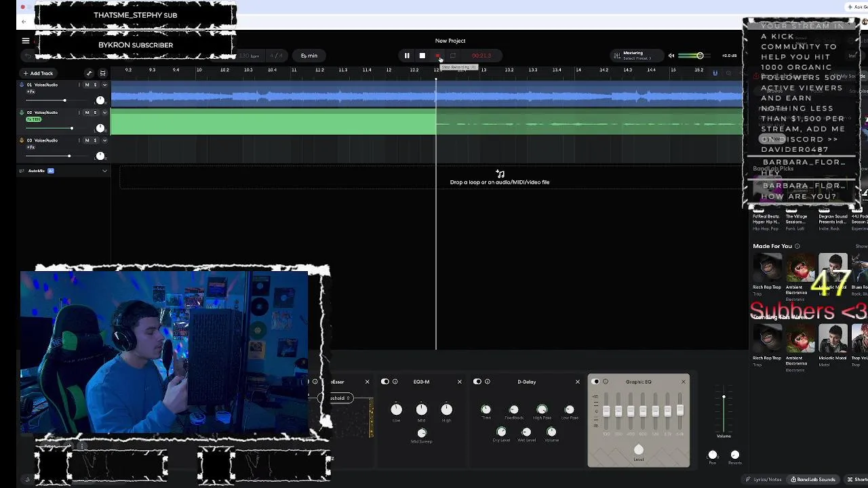
Task: Remove the EQ3-M effect
Action: click(459, 382)
